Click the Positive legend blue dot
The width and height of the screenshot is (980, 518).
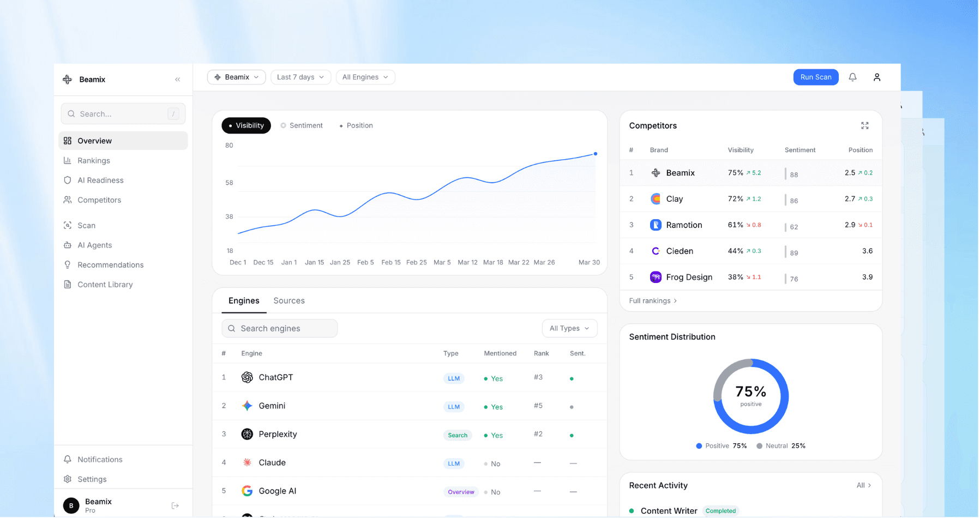pos(700,447)
